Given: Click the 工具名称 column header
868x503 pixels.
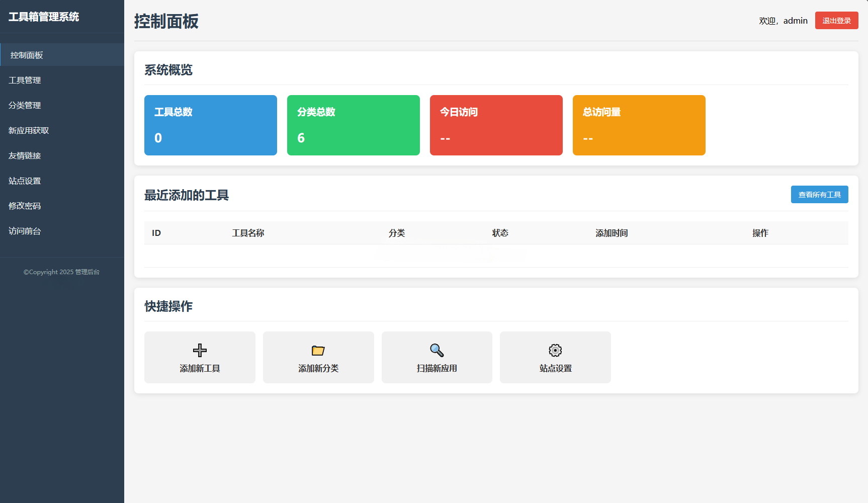Looking at the screenshot, I should click(x=248, y=233).
